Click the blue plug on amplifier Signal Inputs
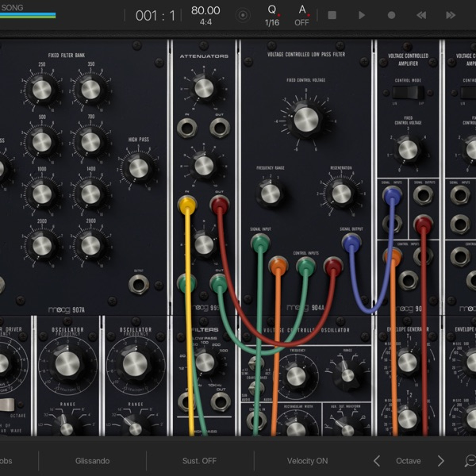476x476 pixels. click(392, 195)
